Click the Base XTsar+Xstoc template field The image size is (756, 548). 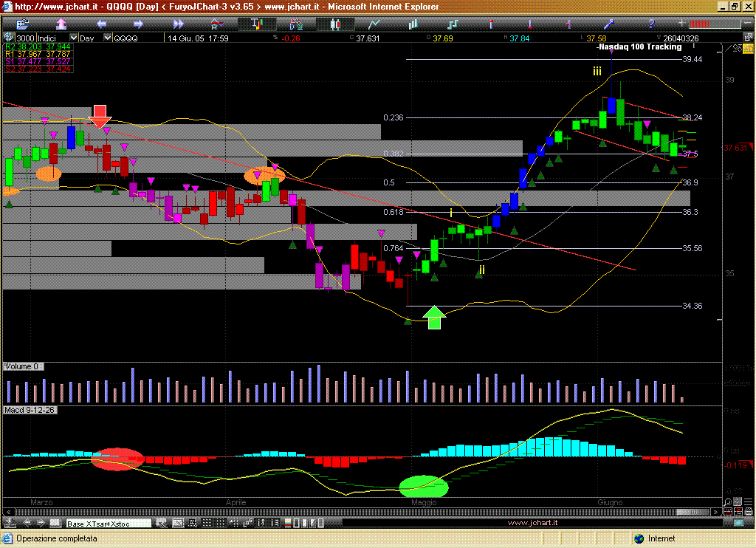(108, 523)
